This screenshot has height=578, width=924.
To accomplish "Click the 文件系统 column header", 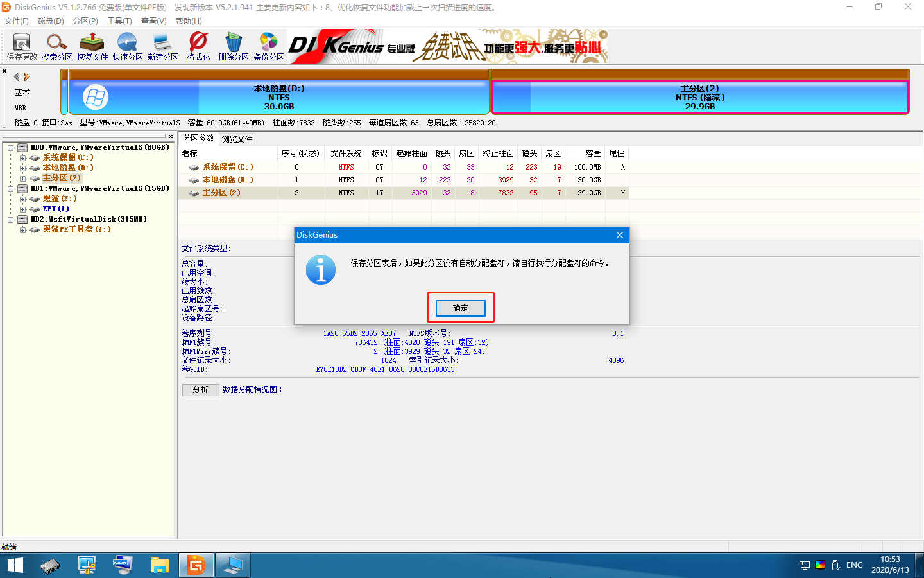I will pyautogui.click(x=346, y=153).
